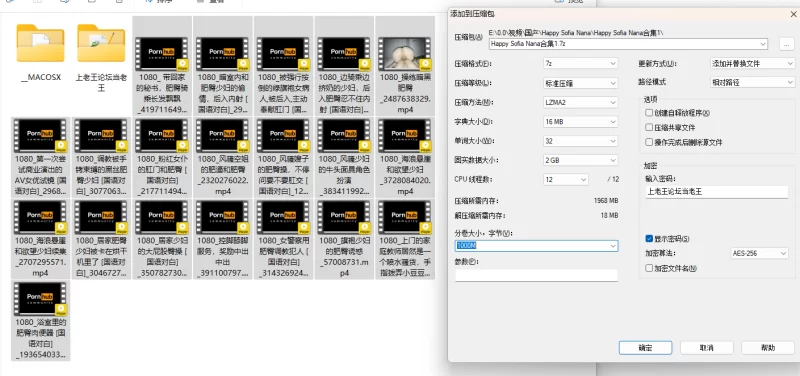Select video file numbered _2968
This screenshot has width=800, height=376.
coord(40,158)
